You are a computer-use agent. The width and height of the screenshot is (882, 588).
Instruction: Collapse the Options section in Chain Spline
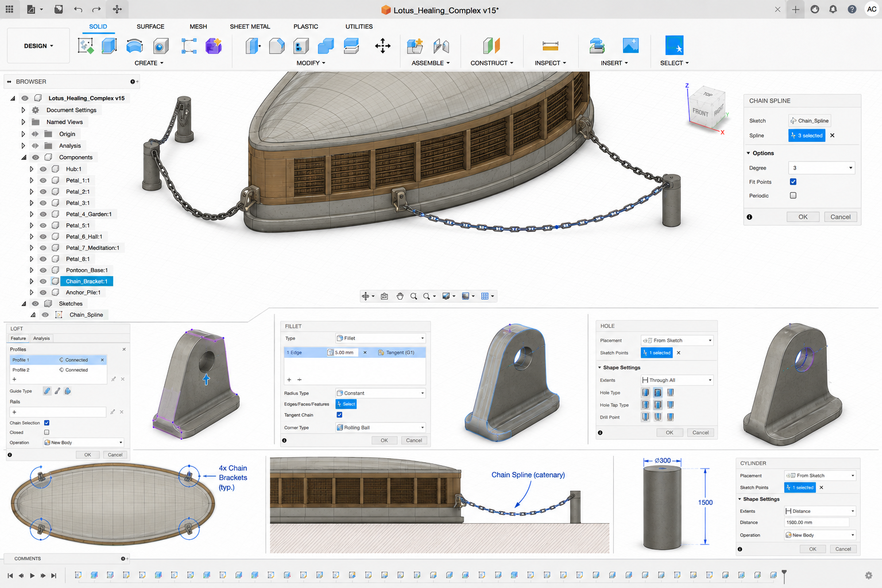pos(749,153)
